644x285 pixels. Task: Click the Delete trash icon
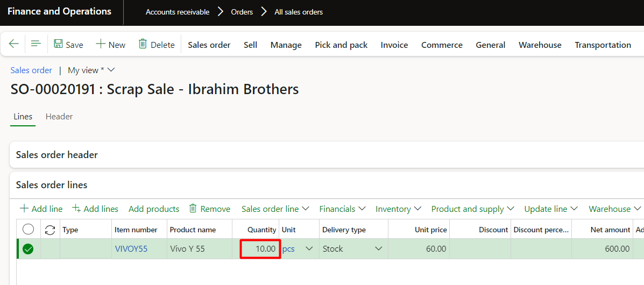(143, 44)
